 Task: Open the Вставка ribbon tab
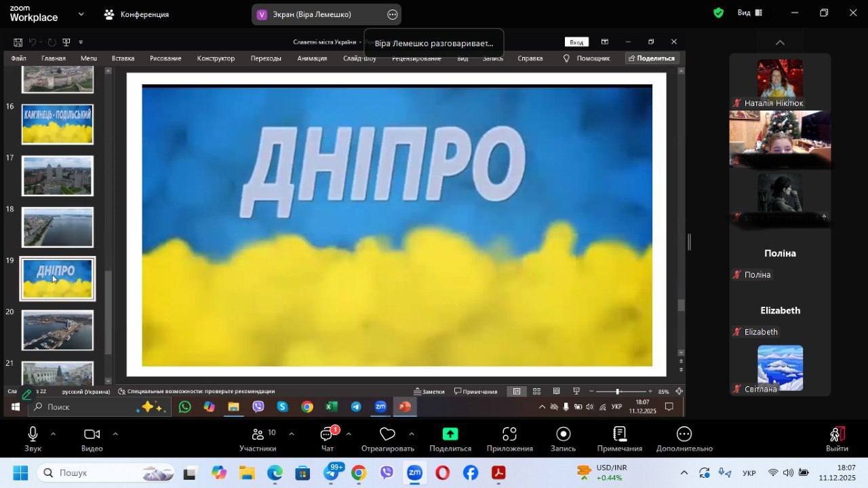coord(123,58)
